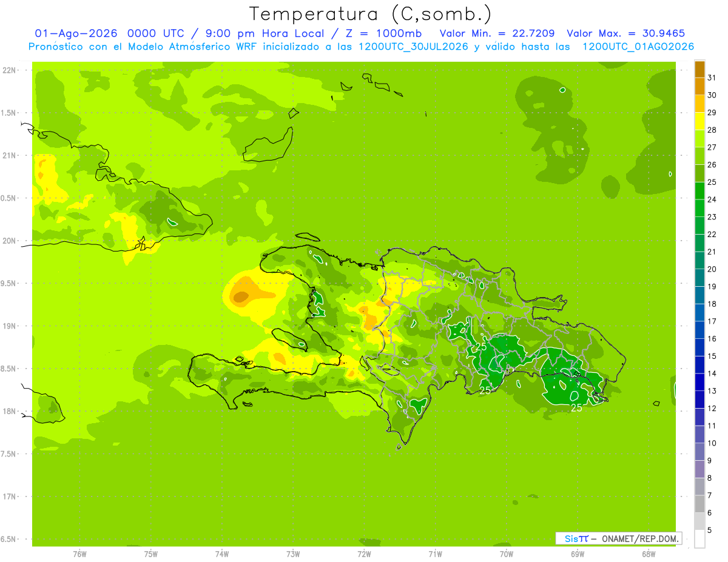Click the "70W" longitude label
This screenshot has width=728, height=562.
pos(506,554)
